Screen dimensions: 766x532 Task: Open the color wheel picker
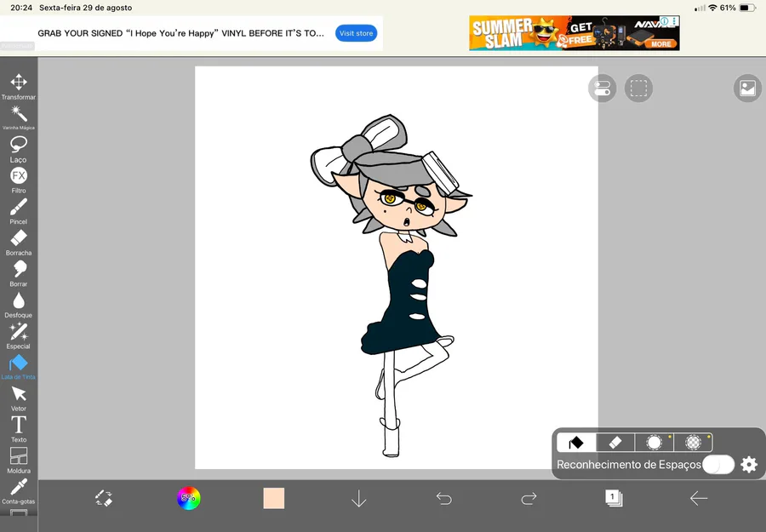pyautogui.click(x=189, y=498)
